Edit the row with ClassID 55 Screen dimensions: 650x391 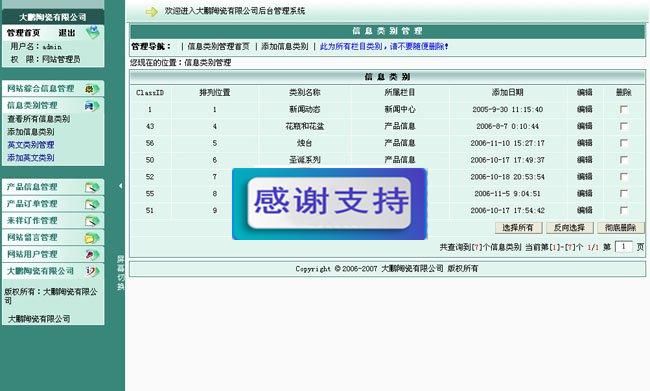coord(585,193)
